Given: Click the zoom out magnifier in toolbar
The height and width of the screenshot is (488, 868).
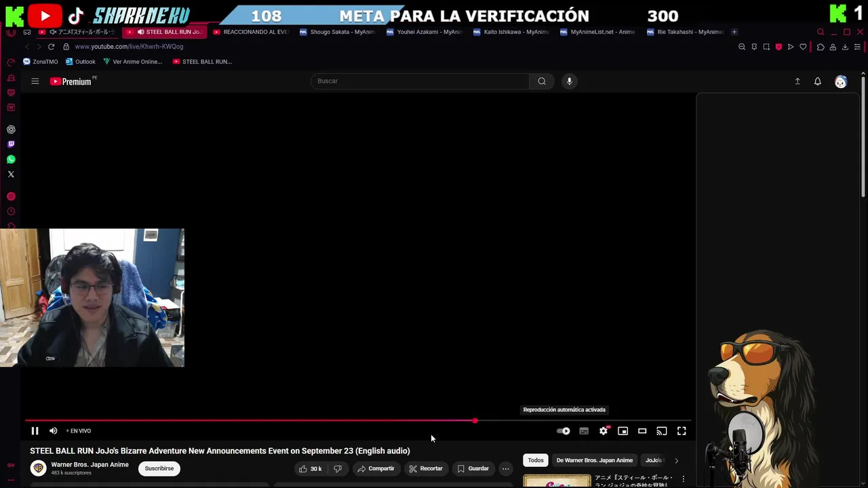Looking at the screenshot, I should click(x=742, y=47).
